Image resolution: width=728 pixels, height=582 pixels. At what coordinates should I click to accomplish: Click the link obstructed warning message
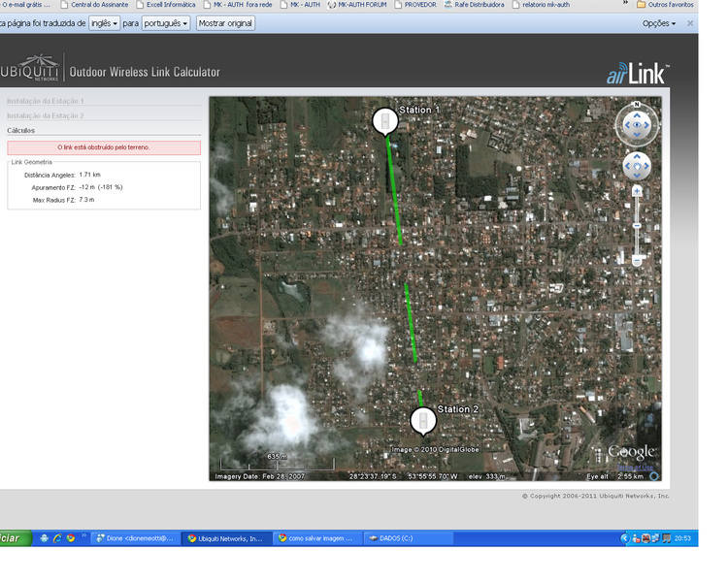(104, 147)
